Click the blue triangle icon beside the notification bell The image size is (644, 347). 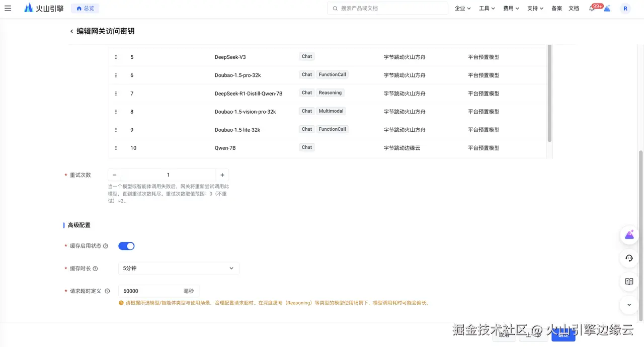[607, 9]
